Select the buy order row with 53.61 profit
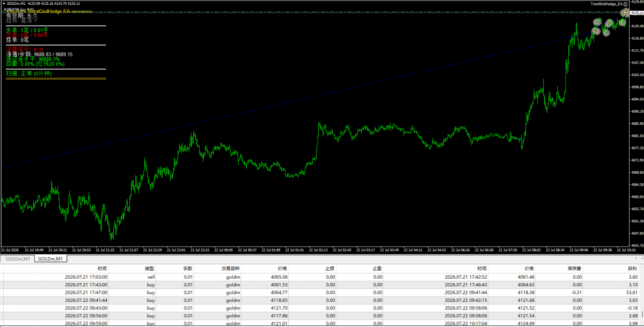Image resolution: width=644 pixels, height=327 pixels. click(322, 292)
